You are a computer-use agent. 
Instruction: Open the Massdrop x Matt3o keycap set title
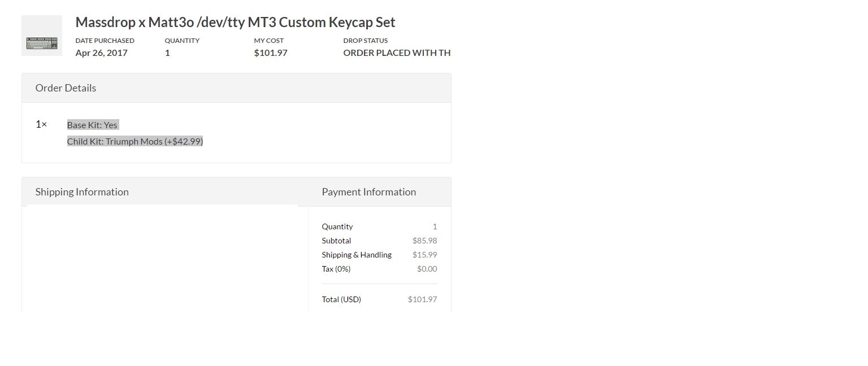[235, 23]
